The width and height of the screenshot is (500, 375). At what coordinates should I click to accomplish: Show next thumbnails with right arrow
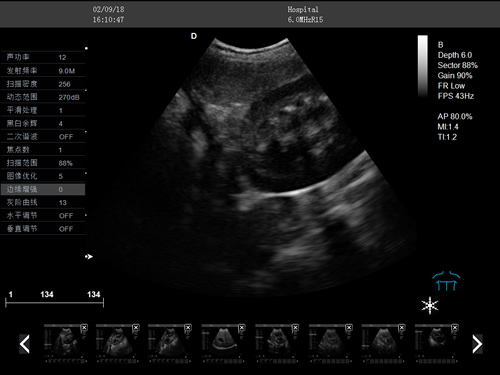coord(477,344)
